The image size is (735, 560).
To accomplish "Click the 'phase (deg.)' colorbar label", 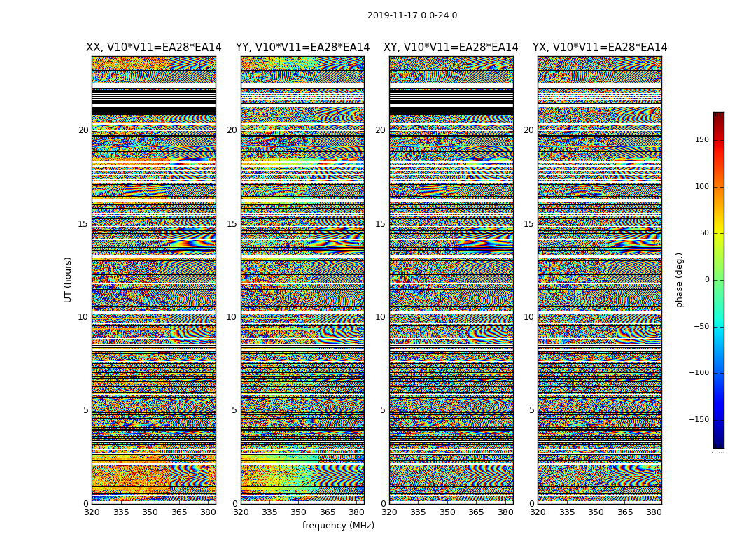I will [x=679, y=280].
